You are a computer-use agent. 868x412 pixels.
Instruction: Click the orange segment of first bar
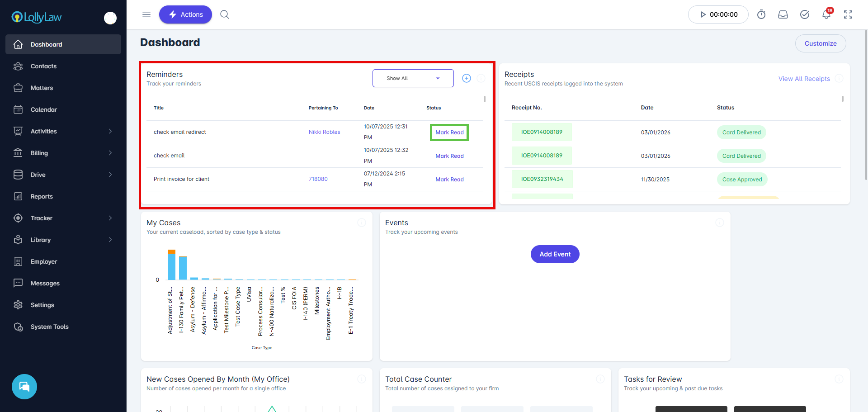click(x=171, y=251)
